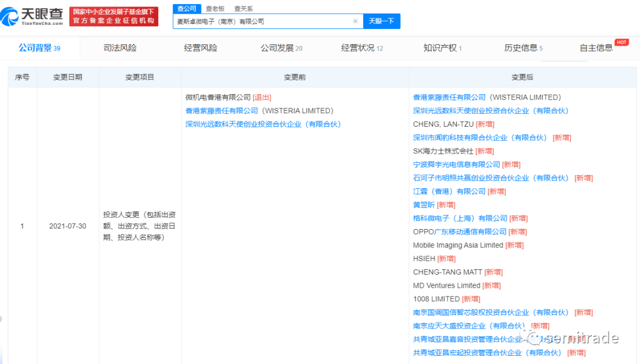This screenshot has width=640, height=364.
Task: Click the CHENG, LAN-TZU investor entry
Action: tap(443, 124)
